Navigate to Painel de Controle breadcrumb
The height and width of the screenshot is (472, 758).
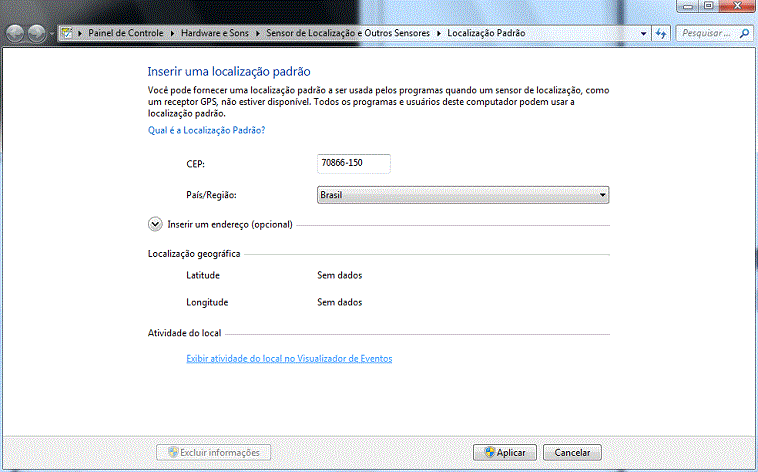126,33
